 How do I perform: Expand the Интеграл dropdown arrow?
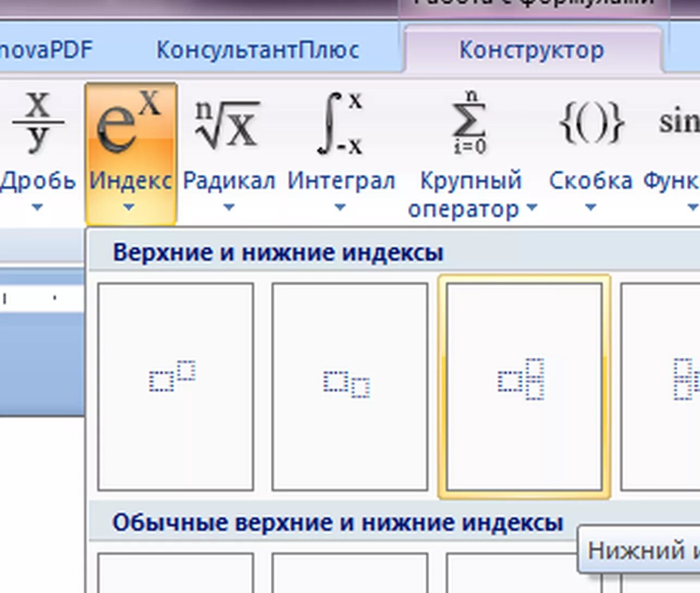tap(340, 207)
